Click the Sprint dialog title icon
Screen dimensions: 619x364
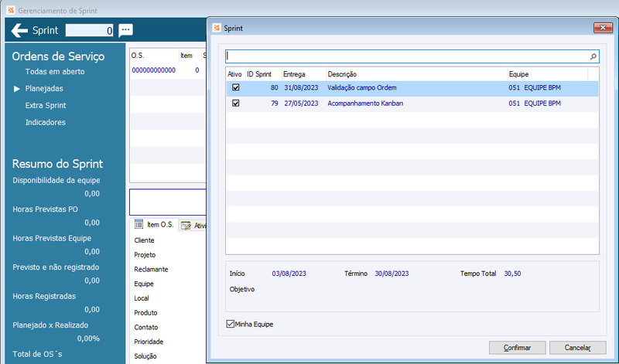[217, 28]
